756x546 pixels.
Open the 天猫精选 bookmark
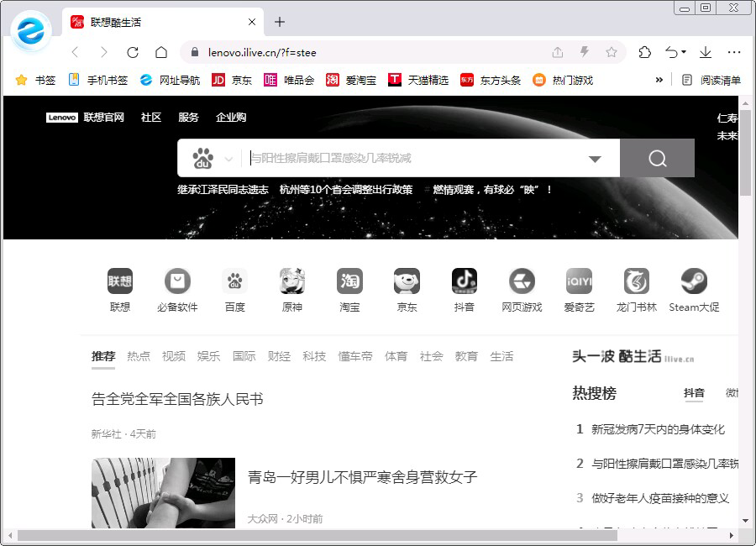[418, 80]
